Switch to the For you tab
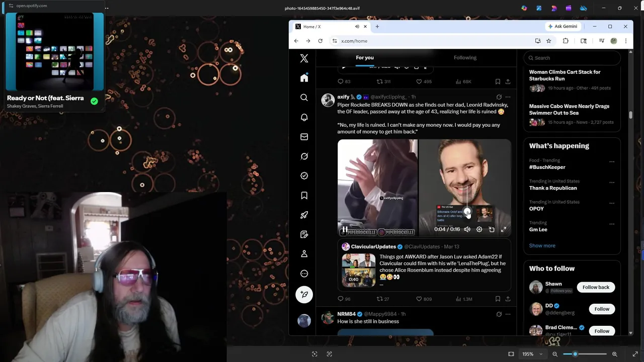 [x=365, y=57]
